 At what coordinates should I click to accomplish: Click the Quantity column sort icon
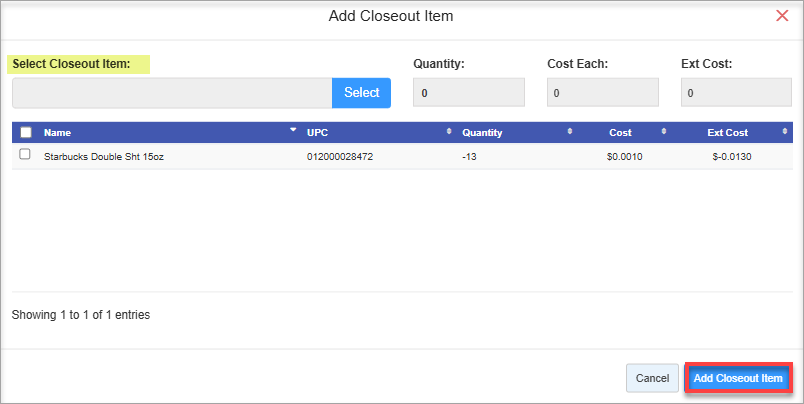click(569, 132)
